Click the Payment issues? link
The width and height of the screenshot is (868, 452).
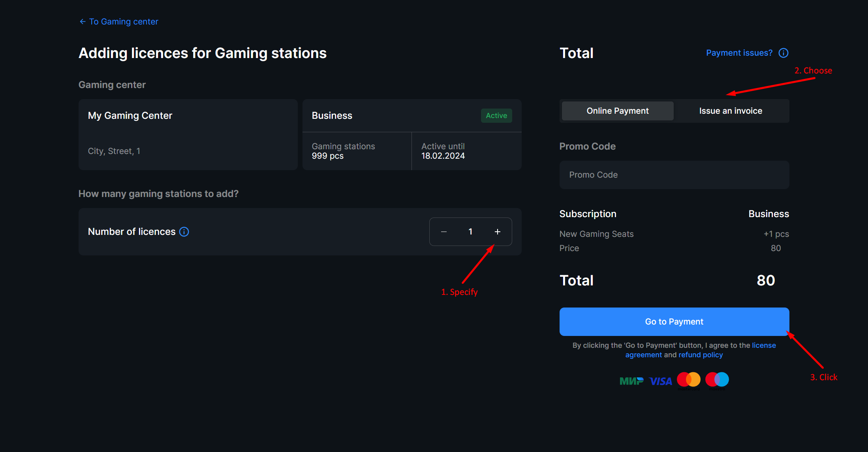click(x=739, y=53)
